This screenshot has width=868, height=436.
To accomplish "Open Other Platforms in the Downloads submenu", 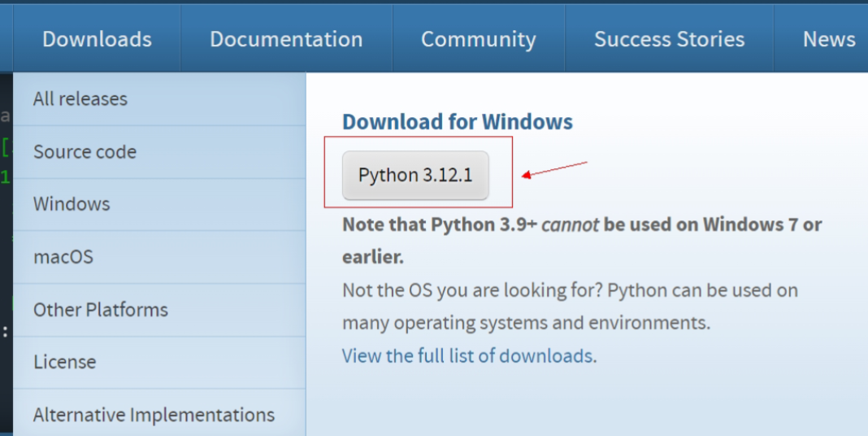I will 159,310.
